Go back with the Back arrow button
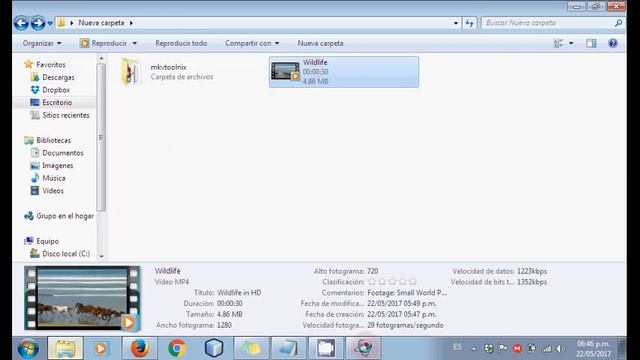The image size is (640, 360). point(21,23)
